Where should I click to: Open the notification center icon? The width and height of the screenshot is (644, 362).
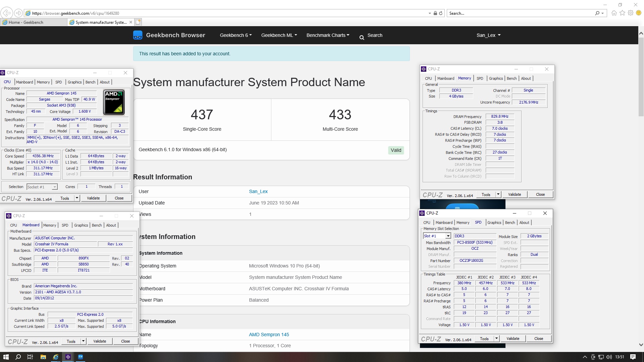[633, 357]
